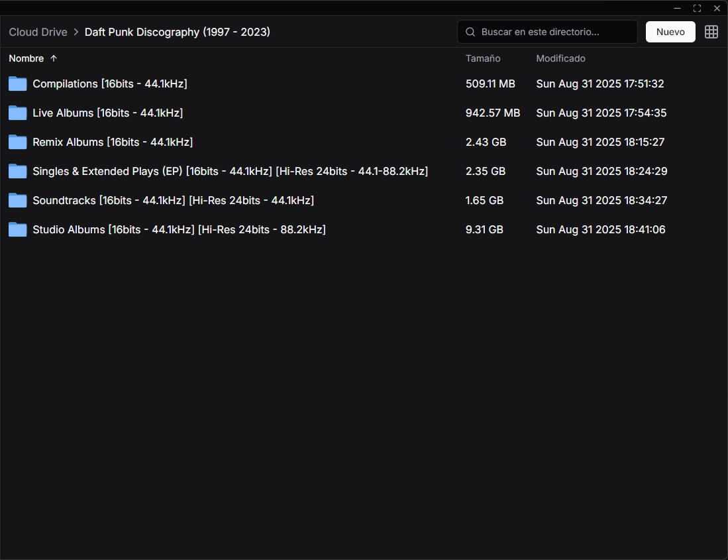Click the 9.31 GB size value
The height and width of the screenshot is (560, 728).
484,229
